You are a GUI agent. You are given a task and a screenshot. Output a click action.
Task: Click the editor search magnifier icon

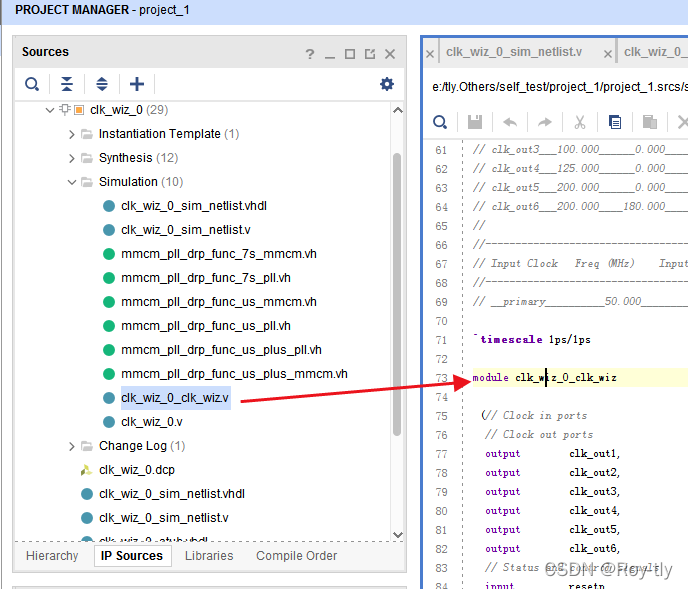(x=440, y=122)
